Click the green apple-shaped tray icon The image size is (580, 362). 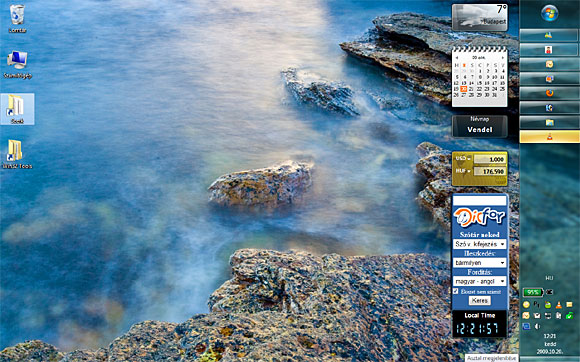point(548,305)
